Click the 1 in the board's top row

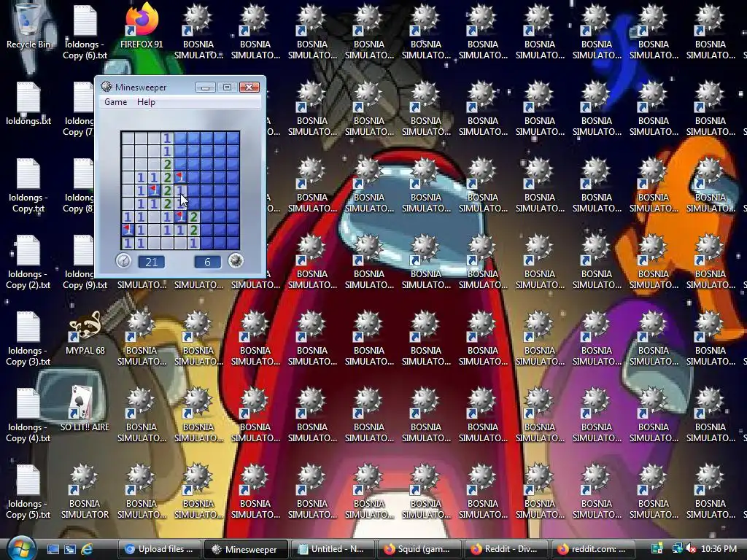[x=167, y=138]
